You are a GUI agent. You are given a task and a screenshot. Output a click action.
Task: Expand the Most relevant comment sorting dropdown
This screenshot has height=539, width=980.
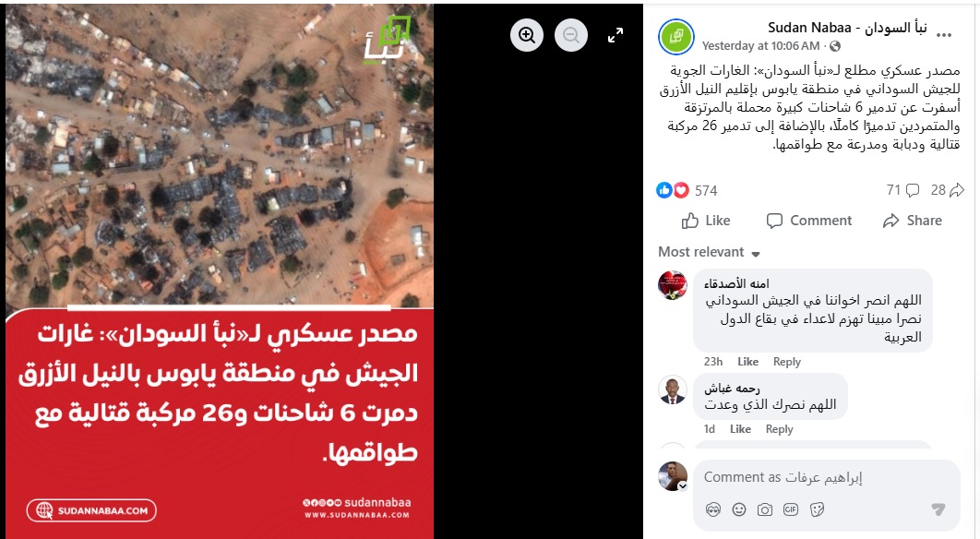coord(710,252)
